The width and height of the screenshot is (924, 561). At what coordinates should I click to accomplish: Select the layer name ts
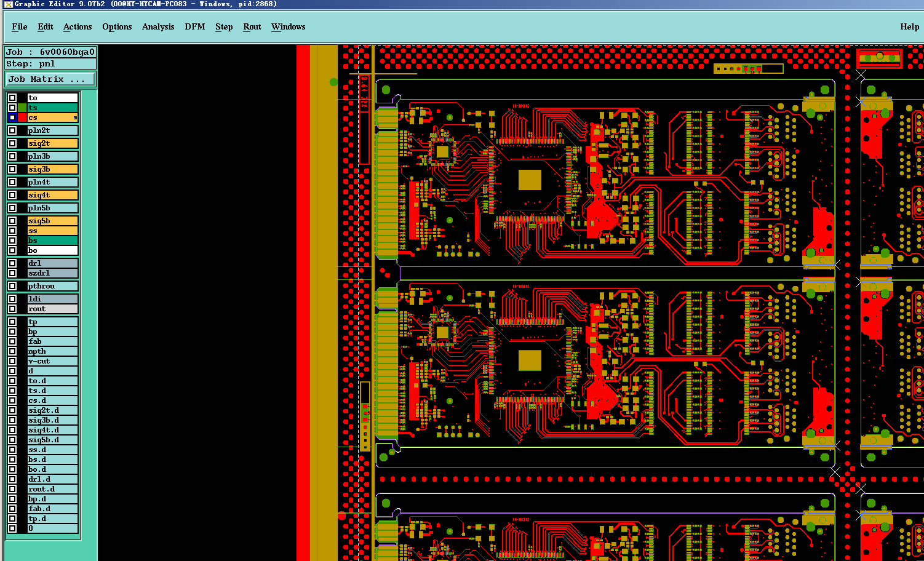tap(52, 108)
